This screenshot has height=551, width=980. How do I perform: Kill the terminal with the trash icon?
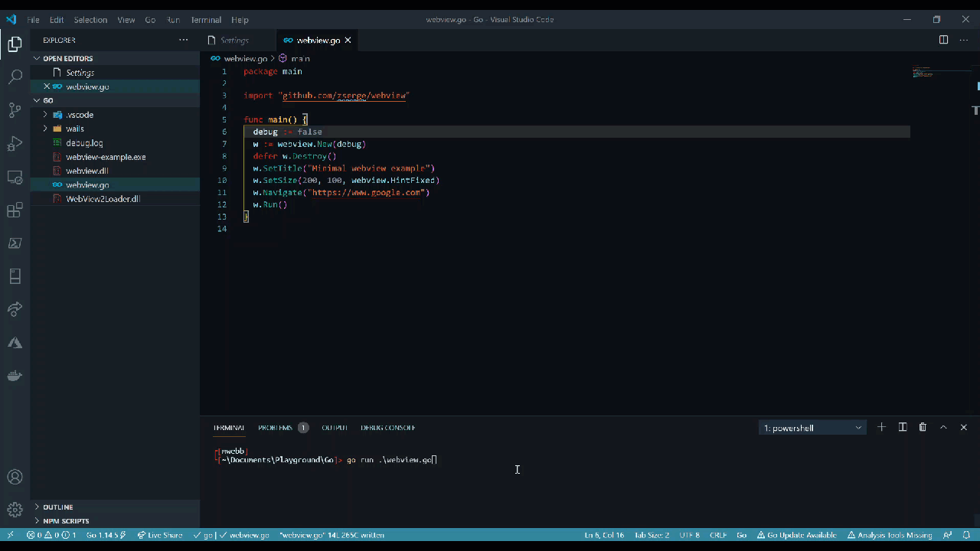coord(923,427)
